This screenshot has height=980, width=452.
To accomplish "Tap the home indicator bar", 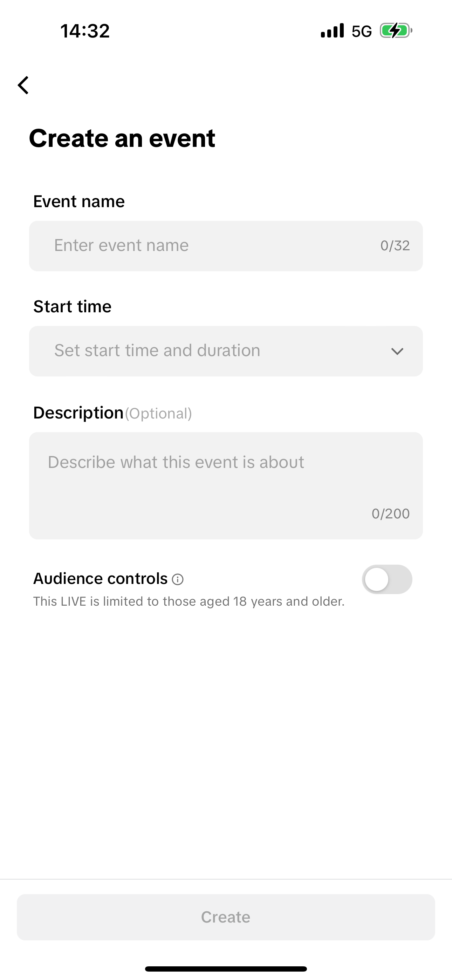I will 226,968.
